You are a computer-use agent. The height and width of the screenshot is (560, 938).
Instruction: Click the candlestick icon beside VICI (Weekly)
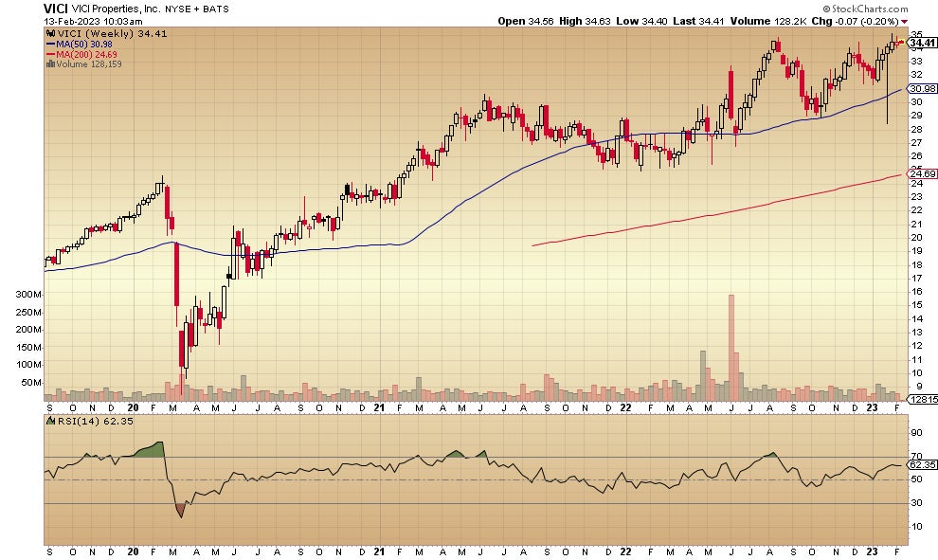click(51, 34)
